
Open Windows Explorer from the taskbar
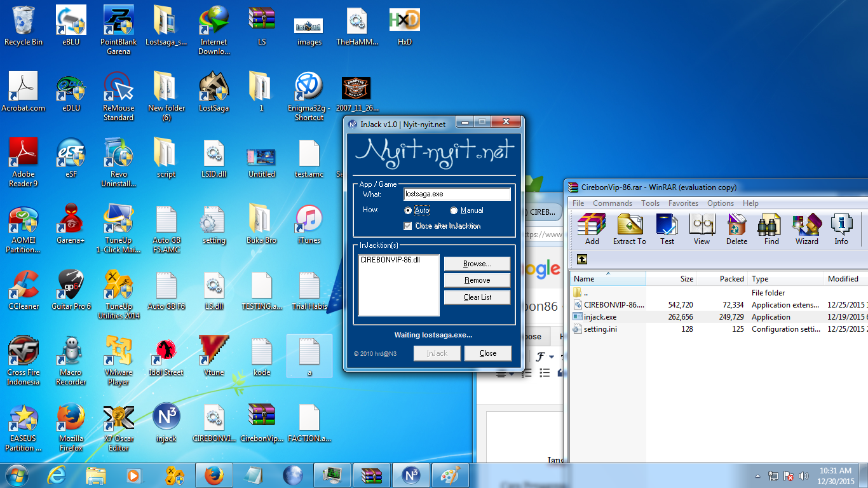pyautogui.click(x=96, y=475)
